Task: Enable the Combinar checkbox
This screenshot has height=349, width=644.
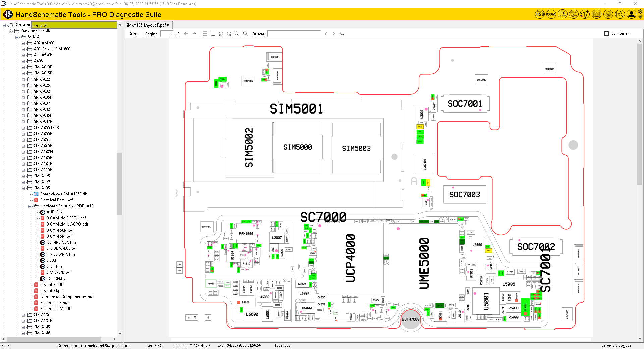Action: coord(606,33)
